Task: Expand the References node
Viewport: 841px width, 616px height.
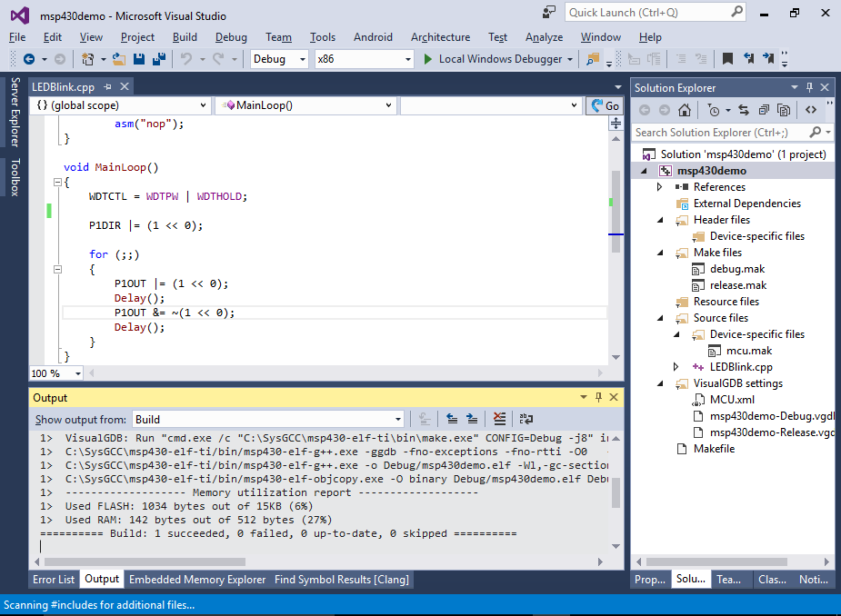Action: pos(660,187)
